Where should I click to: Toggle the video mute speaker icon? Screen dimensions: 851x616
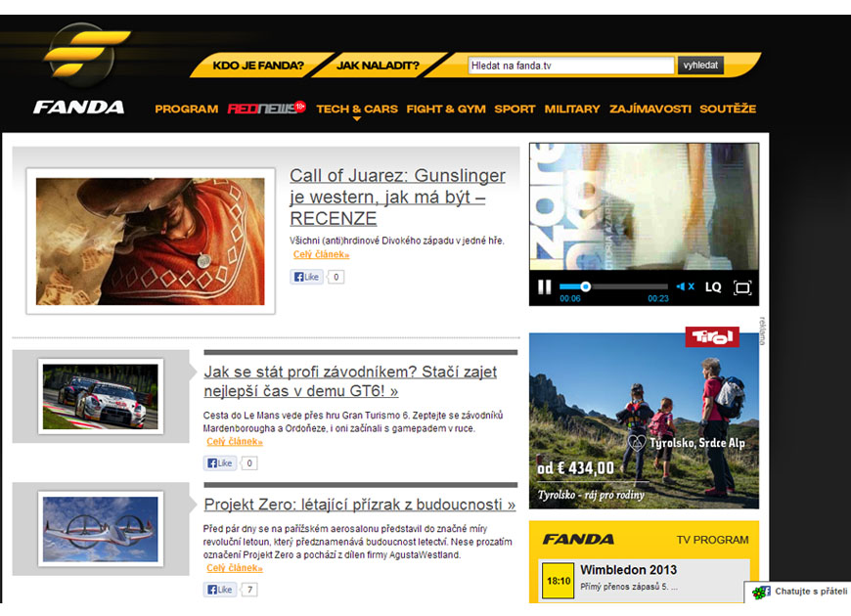(685, 286)
